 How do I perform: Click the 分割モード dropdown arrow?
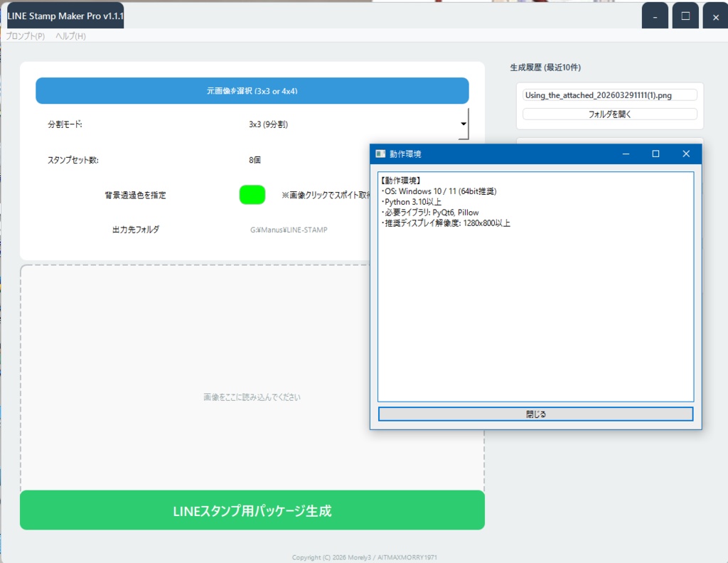coord(464,124)
